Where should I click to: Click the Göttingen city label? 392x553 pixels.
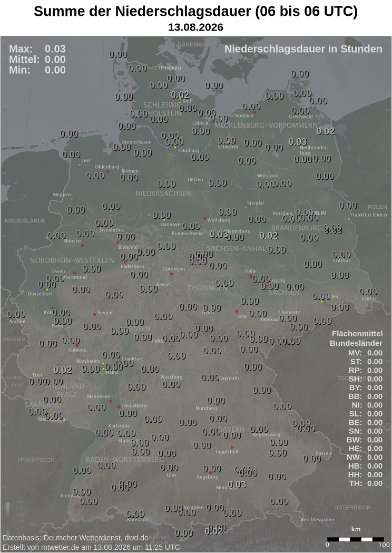(173, 269)
